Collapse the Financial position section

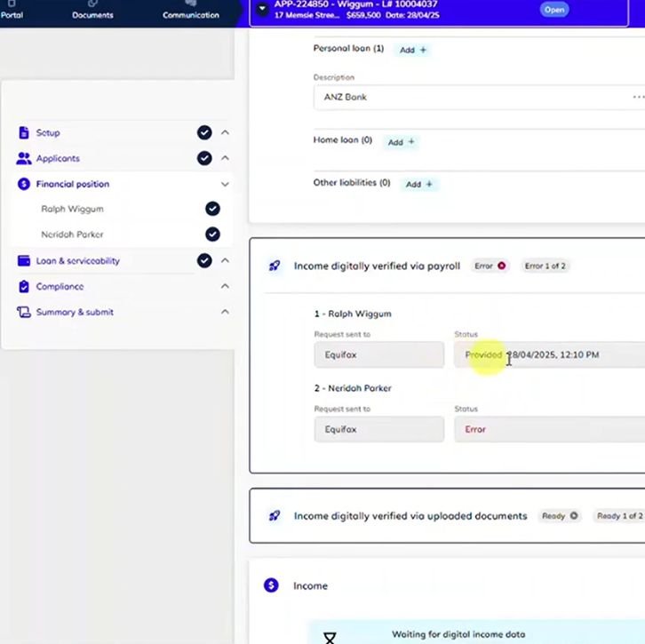tap(225, 185)
